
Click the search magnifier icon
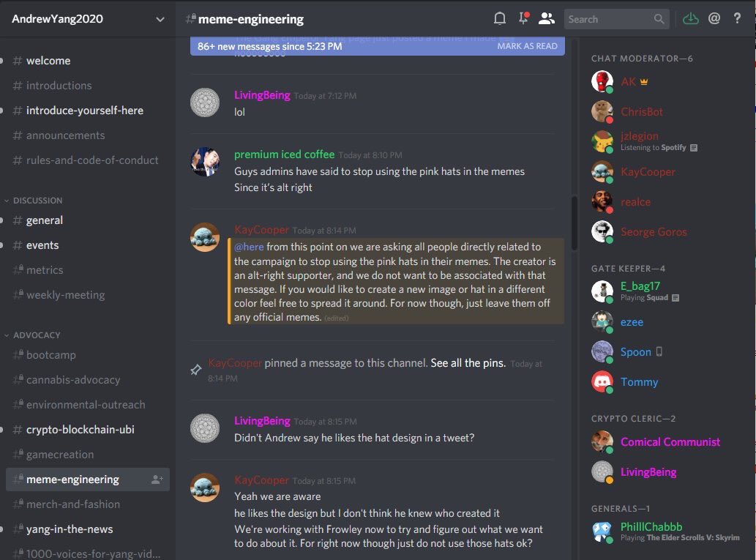click(x=659, y=19)
